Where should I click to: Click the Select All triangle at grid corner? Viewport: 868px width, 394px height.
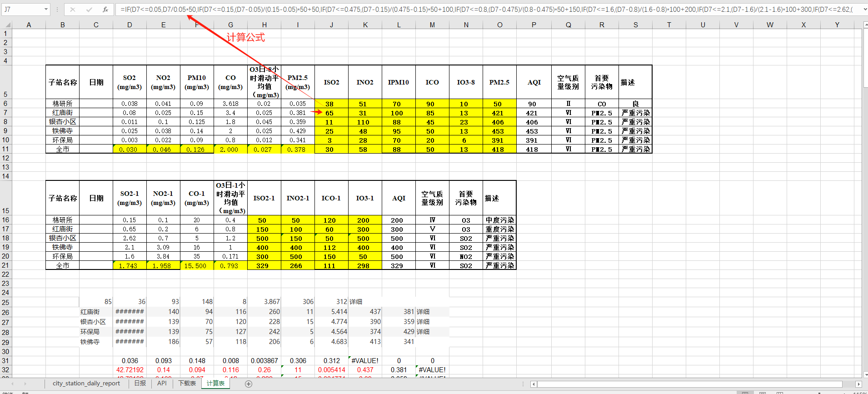[6, 25]
